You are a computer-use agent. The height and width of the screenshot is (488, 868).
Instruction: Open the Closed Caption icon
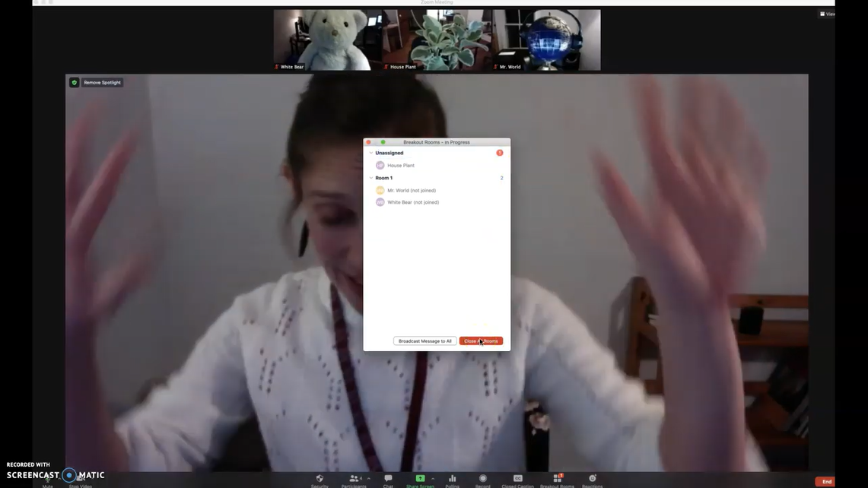coord(517,479)
